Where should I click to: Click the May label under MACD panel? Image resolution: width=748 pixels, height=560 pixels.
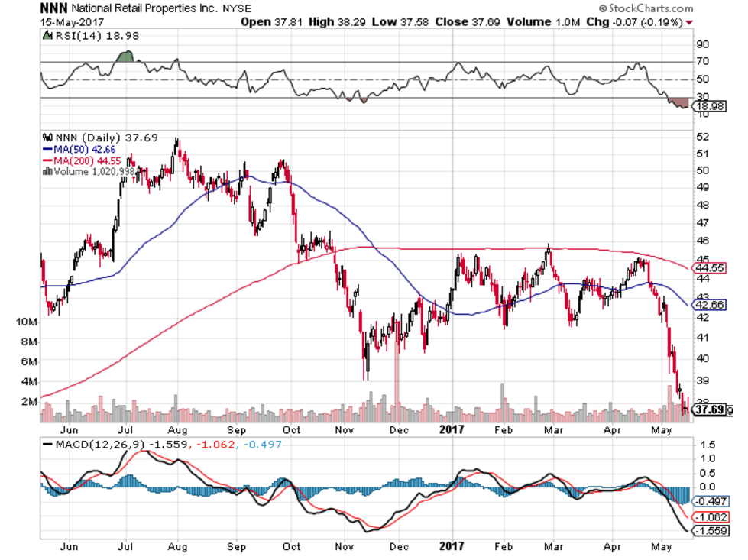click(x=661, y=547)
